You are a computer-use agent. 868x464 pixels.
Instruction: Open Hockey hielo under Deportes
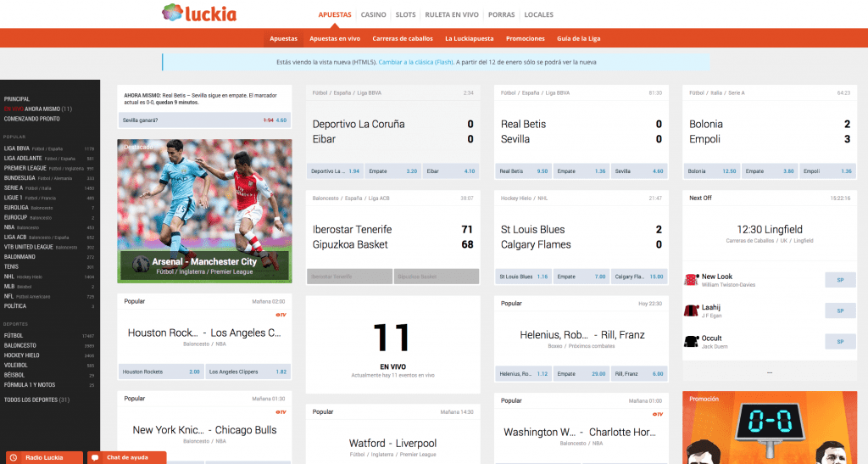tap(48, 355)
